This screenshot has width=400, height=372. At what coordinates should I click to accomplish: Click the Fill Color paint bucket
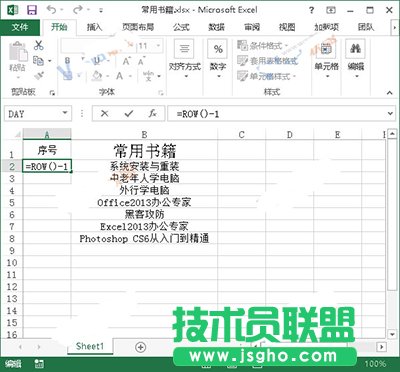[x=97, y=76]
